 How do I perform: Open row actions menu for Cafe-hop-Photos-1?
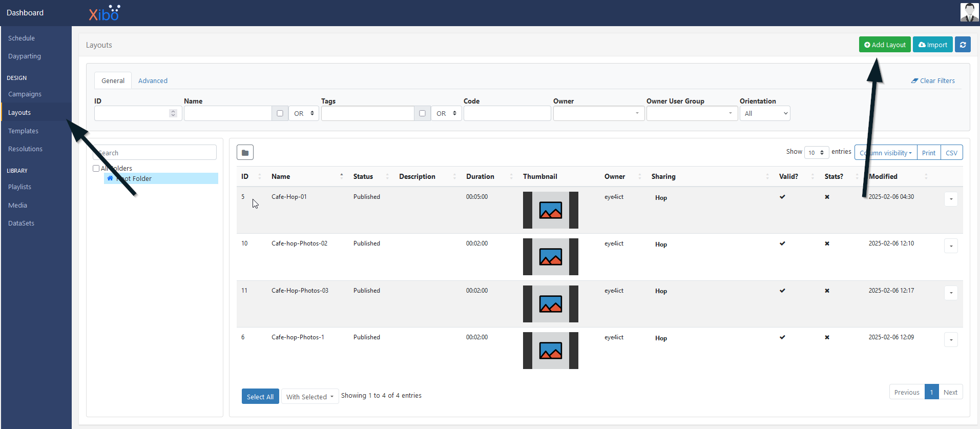click(x=951, y=339)
